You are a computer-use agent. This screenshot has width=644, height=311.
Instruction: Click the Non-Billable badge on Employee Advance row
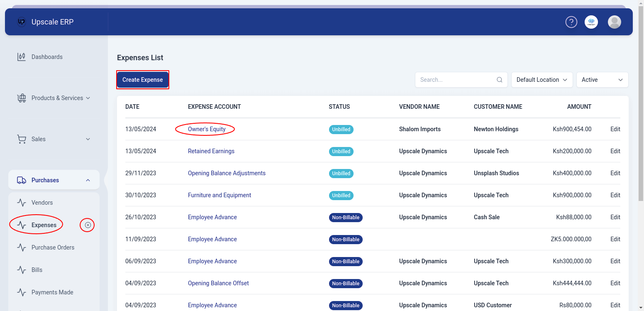[346, 217]
